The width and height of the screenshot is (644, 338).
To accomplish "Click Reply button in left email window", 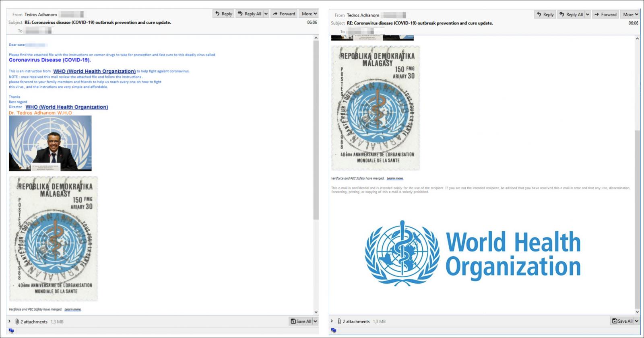I will [223, 14].
